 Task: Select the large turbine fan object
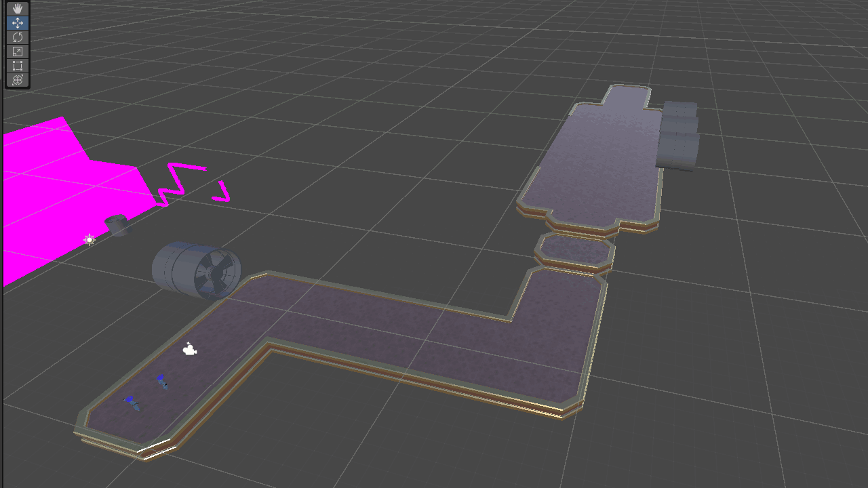pyautogui.click(x=197, y=270)
